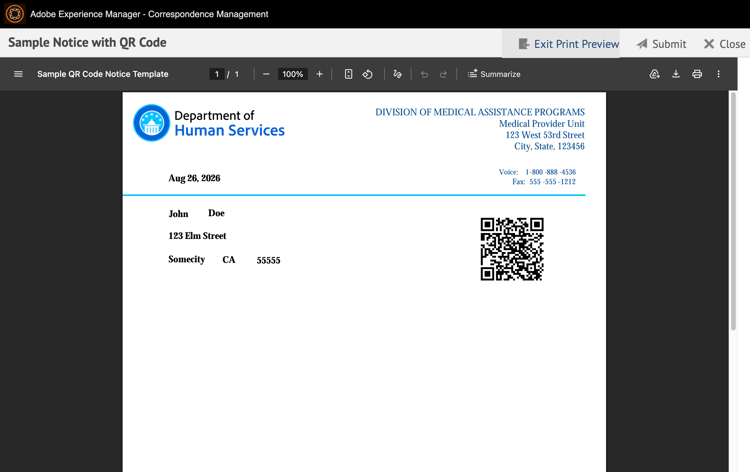
Task: Click the address '123 Elm Street'
Action: (x=197, y=236)
